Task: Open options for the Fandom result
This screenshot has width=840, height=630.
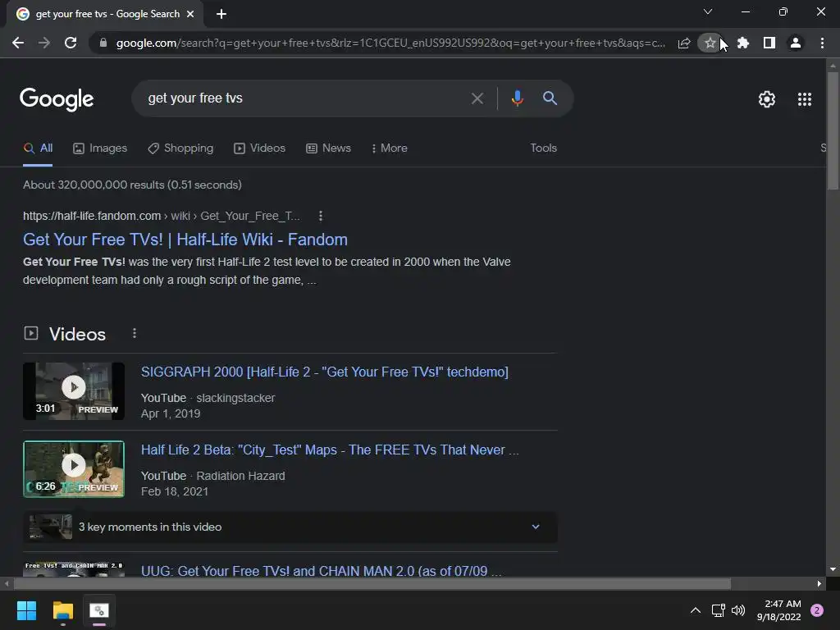Action: click(x=321, y=216)
